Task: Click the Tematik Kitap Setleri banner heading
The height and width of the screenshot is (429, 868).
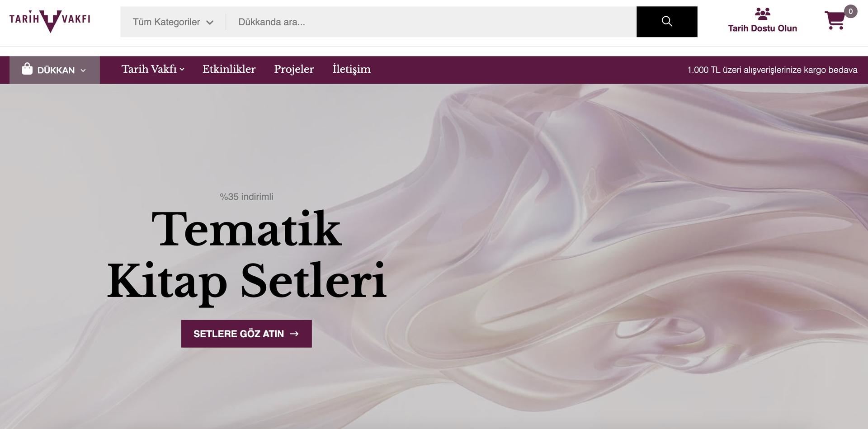Action: click(x=246, y=255)
